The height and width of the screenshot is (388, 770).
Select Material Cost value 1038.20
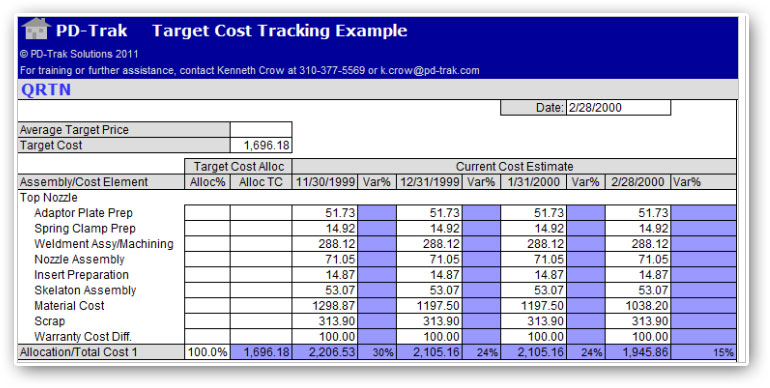[638, 306]
